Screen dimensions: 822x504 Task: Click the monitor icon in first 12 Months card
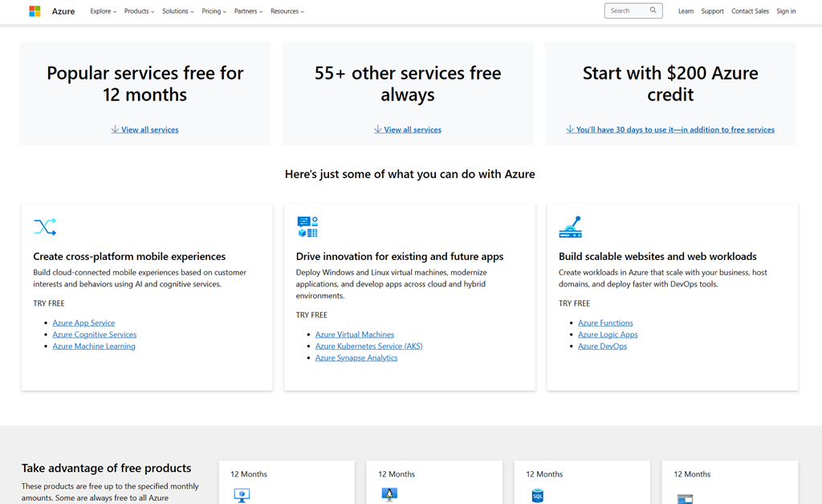[241, 494]
